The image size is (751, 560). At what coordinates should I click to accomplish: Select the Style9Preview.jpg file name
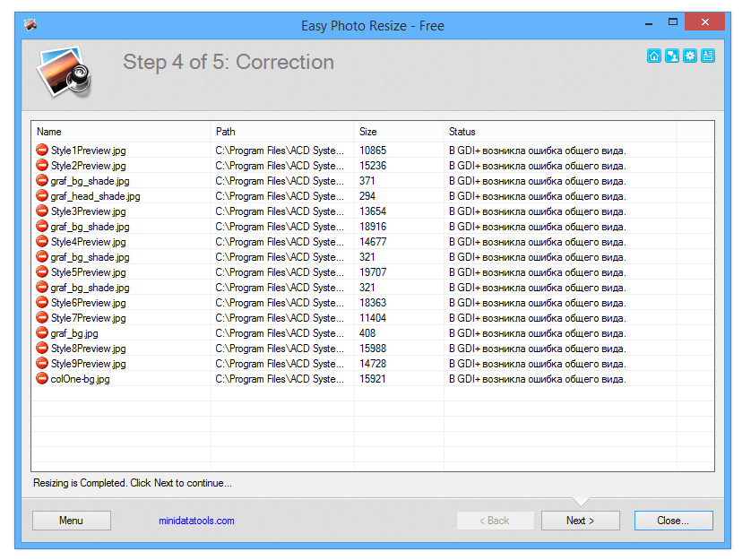(89, 364)
